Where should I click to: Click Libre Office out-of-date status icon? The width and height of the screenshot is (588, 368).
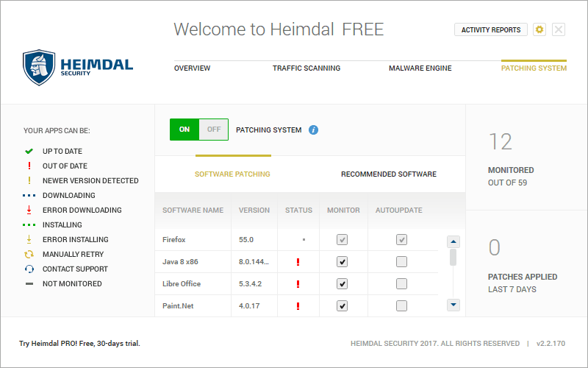pyautogui.click(x=298, y=284)
